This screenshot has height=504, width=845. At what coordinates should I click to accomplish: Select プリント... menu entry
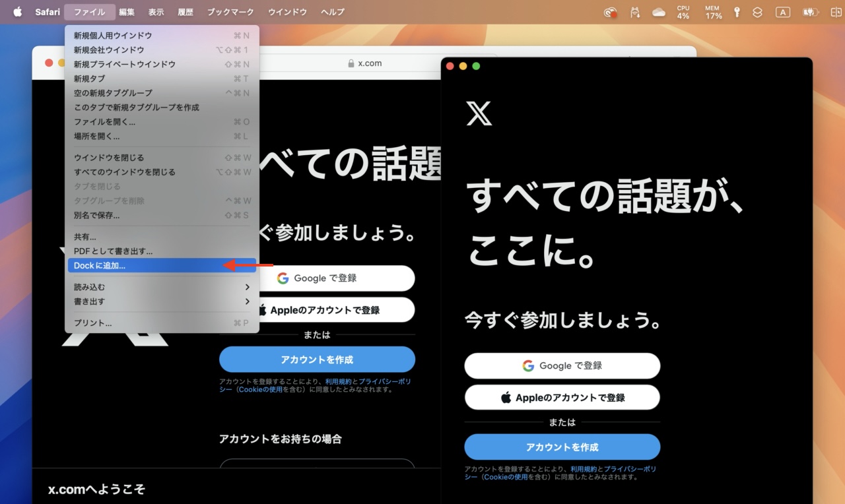[x=162, y=323]
